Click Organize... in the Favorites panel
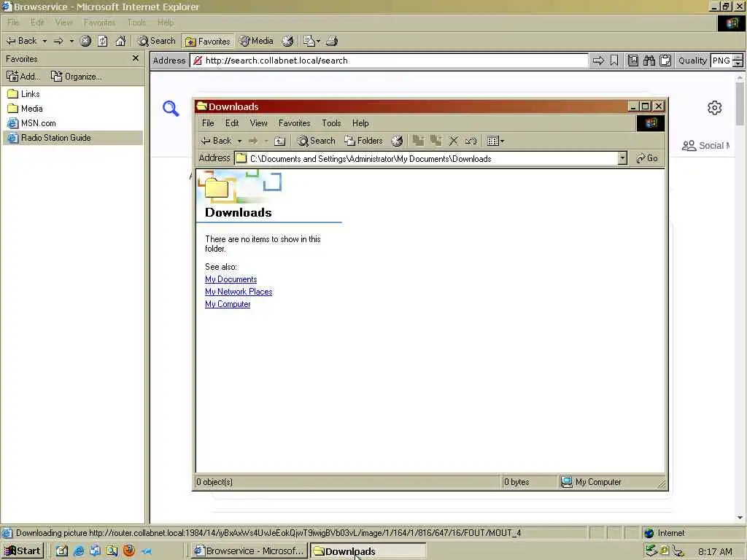Image resolution: width=747 pixels, height=560 pixels. [76, 76]
